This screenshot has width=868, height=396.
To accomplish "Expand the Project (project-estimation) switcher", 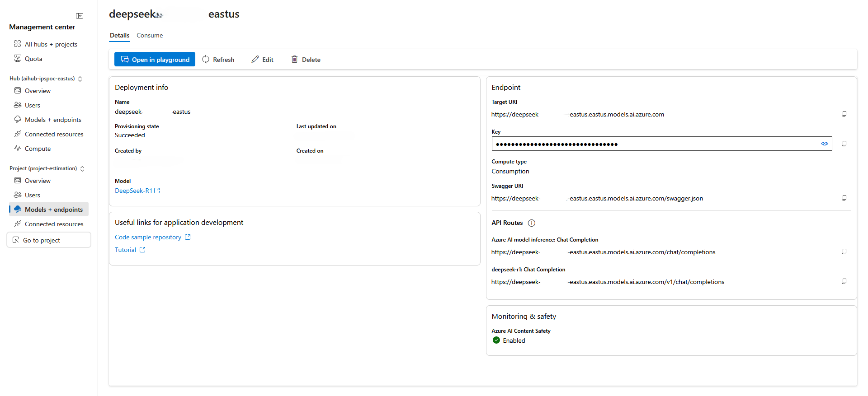I will tap(82, 169).
